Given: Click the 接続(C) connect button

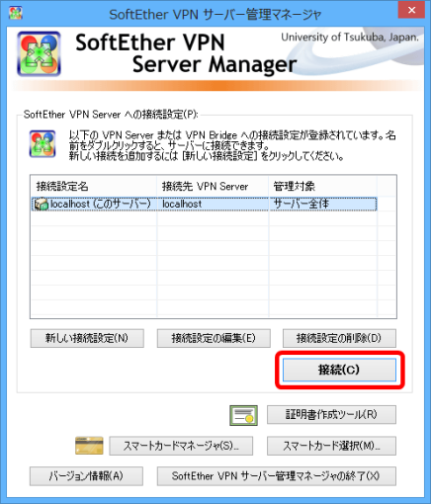Looking at the screenshot, I should click(339, 370).
